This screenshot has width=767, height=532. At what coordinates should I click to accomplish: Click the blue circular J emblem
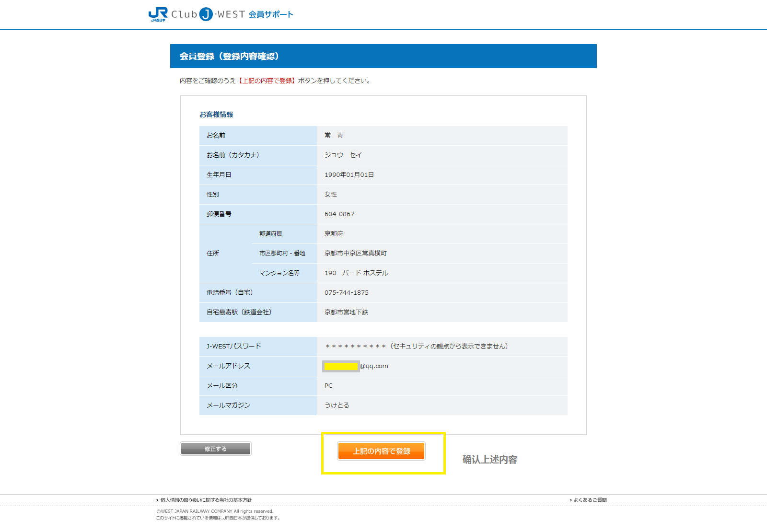point(206,14)
